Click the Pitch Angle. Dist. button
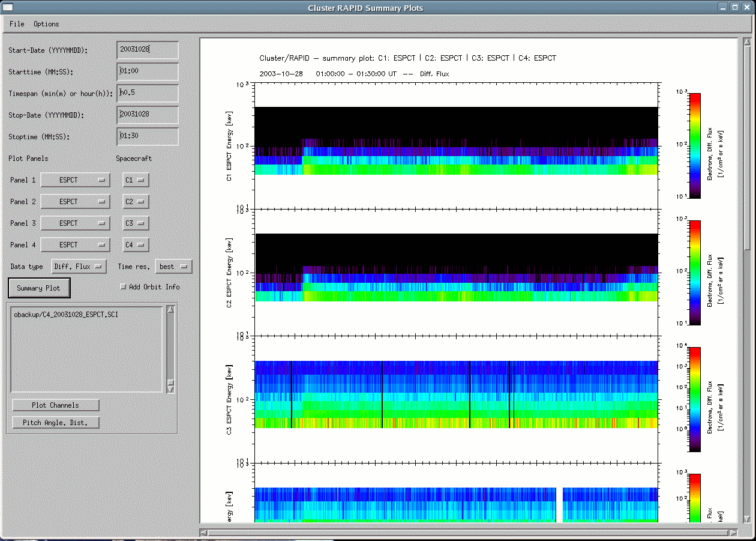Screen dimensions: 756x541 [x=56, y=423]
